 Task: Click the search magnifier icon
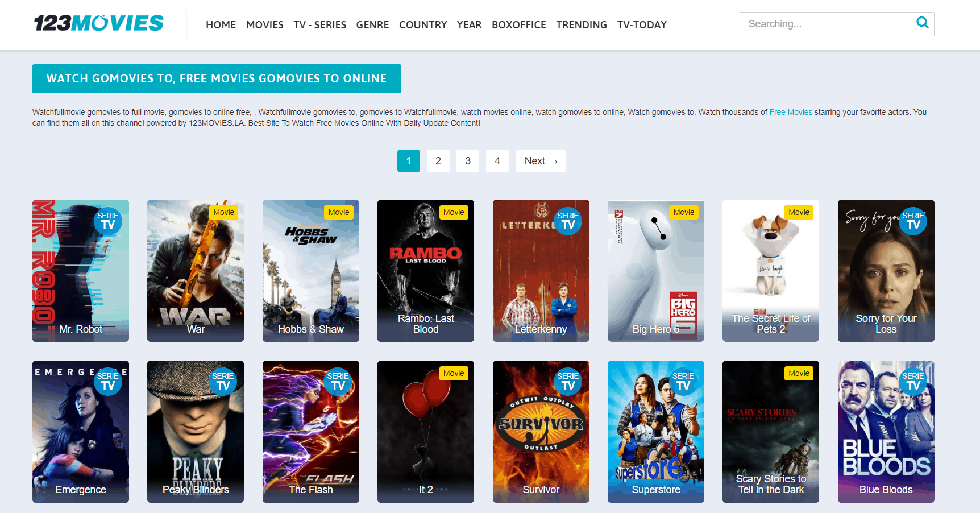point(922,23)
